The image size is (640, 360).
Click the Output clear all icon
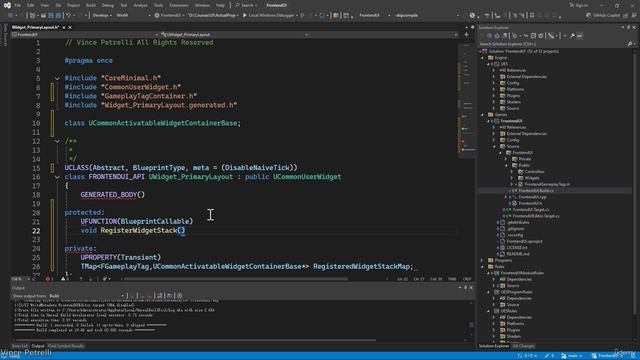[x=160, y=296]
